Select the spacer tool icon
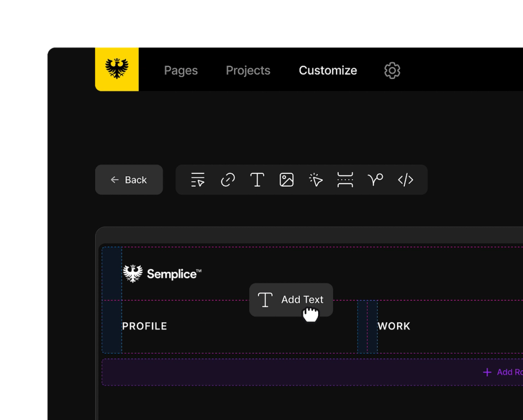Screen dimensions: 523x420 (345, 180)
